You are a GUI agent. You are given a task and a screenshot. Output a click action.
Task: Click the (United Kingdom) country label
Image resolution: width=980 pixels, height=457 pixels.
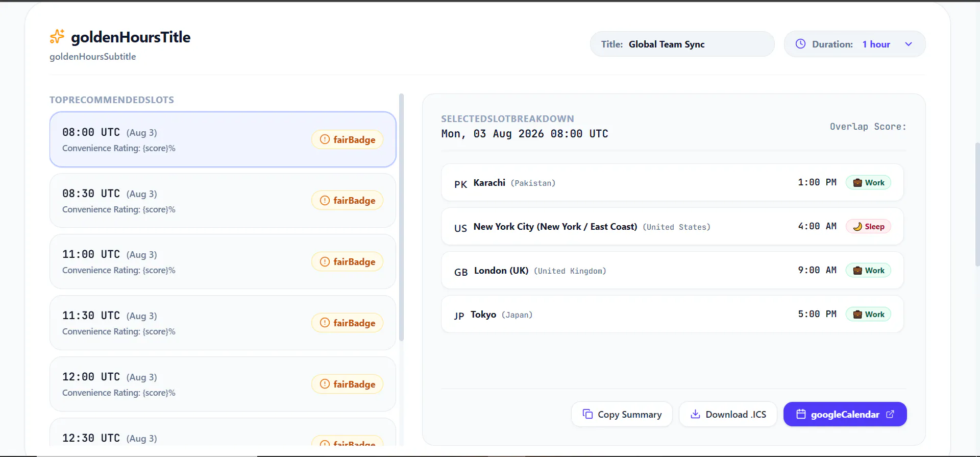(x=570, y=271)
